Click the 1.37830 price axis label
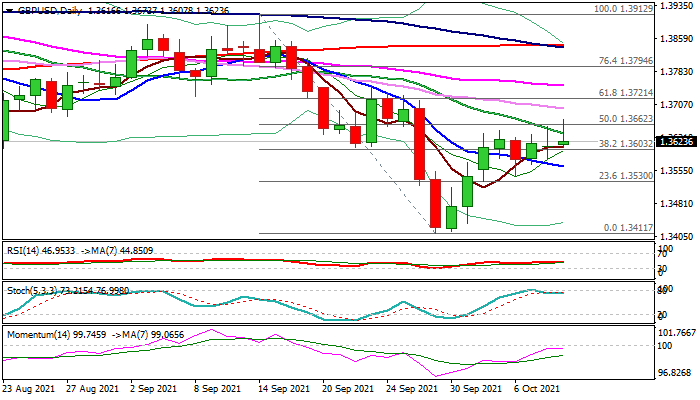The height and width of the screenshot is (400, 700). (x=677, y=72)
